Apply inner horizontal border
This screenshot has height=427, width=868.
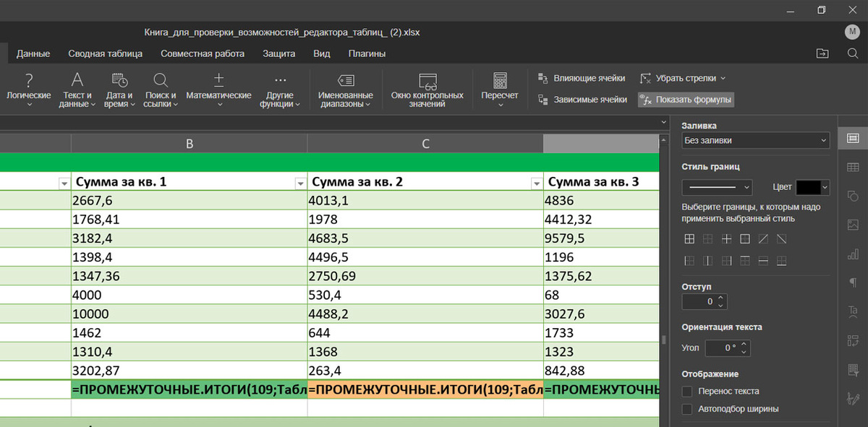[x=763, y=261]
